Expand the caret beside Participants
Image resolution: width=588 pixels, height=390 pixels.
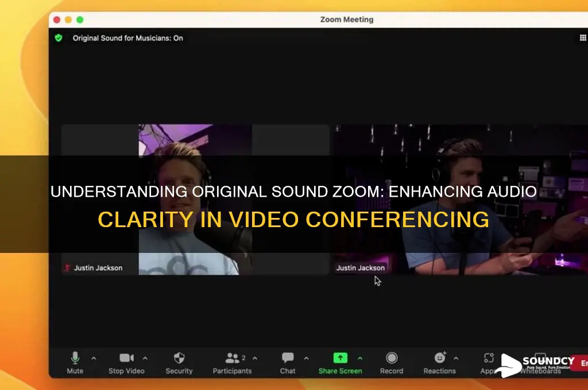point(255,358)
